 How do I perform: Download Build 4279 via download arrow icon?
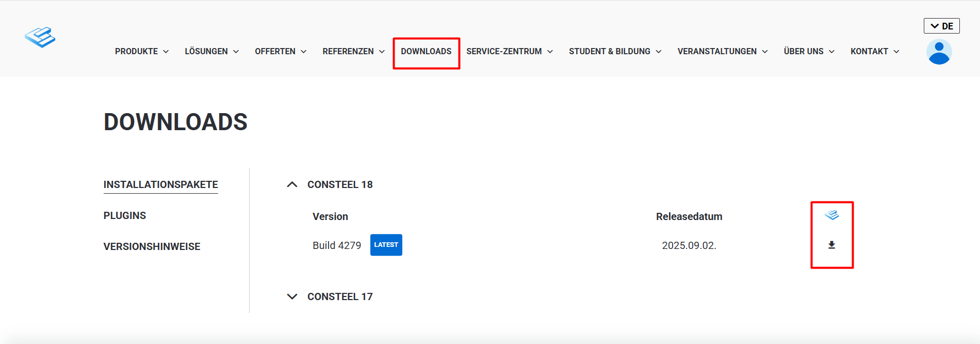831,245
